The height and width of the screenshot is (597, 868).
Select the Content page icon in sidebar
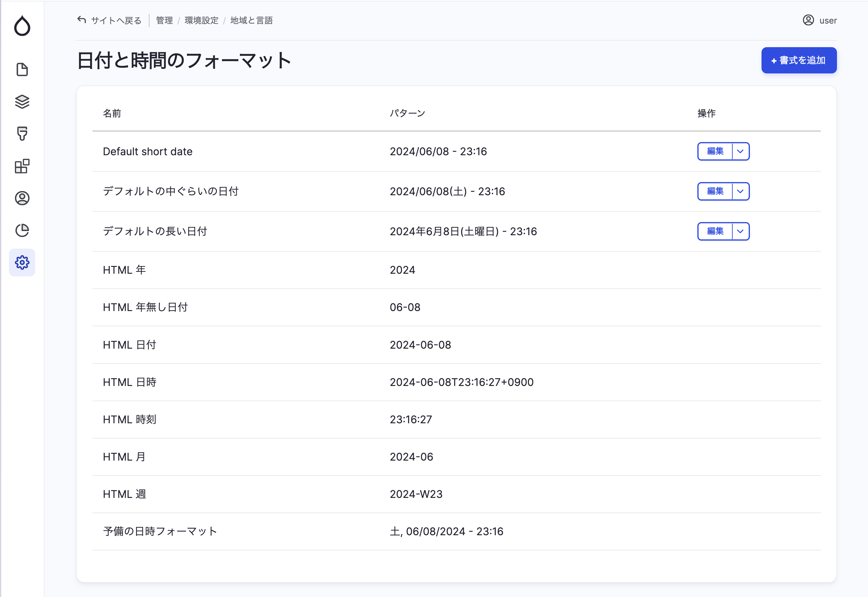click(22, 70)
